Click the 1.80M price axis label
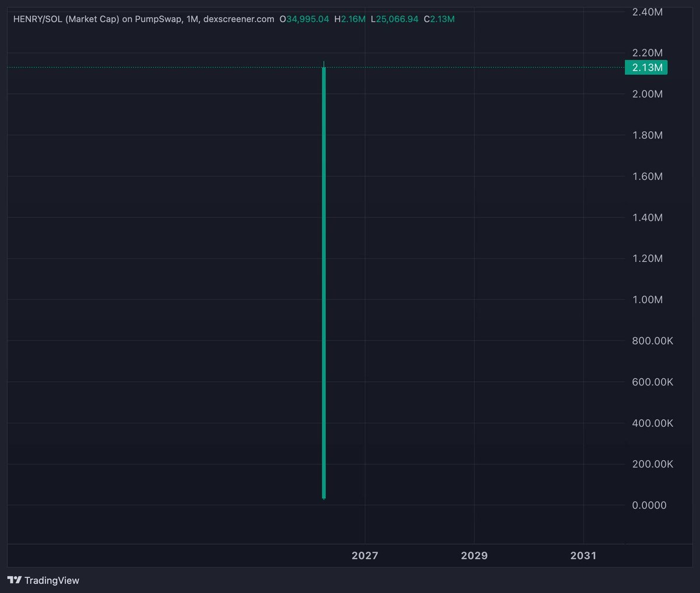This screenshot has height=593, width=700. point(647,135)
